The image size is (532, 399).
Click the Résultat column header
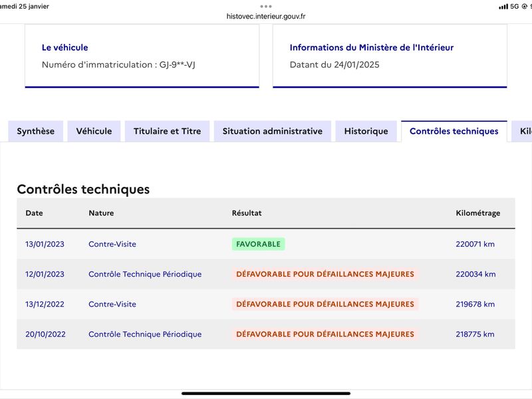(x=247, y=213)
